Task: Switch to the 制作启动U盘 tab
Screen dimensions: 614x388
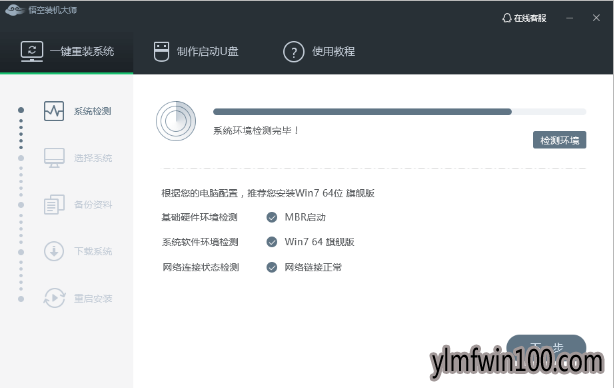Action: pos(196,52)
